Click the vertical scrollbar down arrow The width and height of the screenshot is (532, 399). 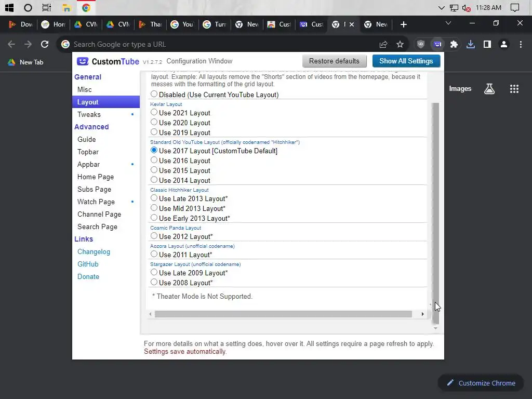[x=435, y=328]
